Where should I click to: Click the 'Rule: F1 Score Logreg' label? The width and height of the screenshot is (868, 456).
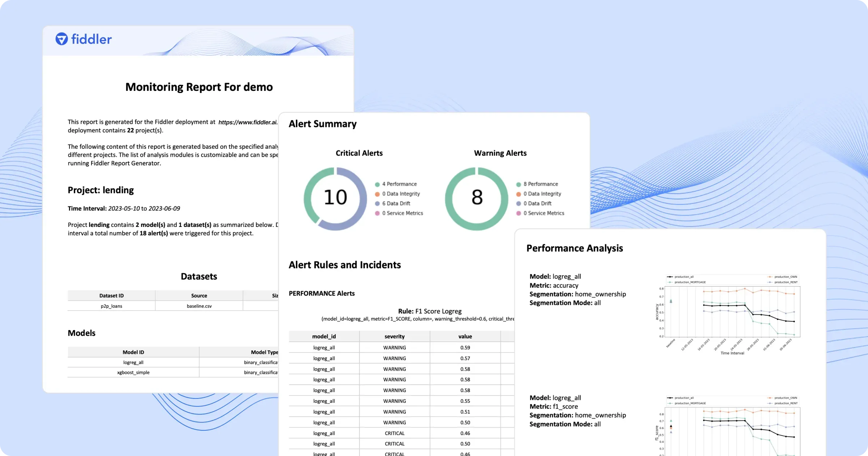(430, 311)
